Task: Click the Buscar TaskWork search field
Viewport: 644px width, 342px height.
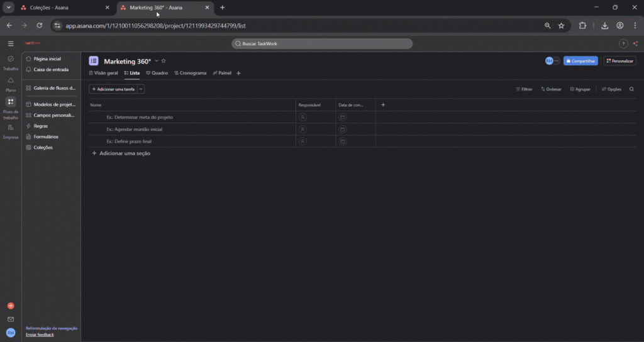Action: click(x=322, y=43)
